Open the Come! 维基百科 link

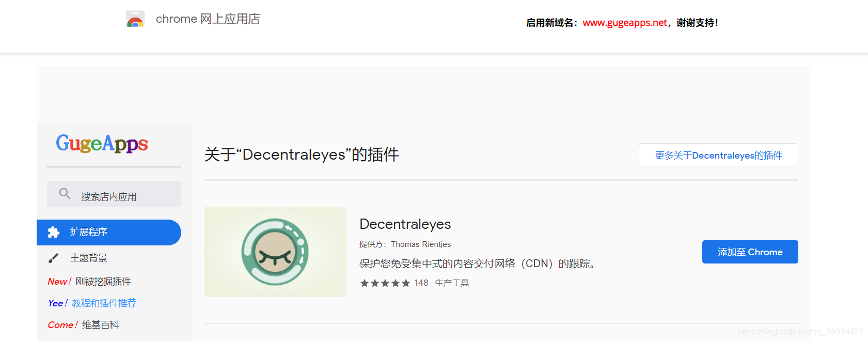point(83,325)
